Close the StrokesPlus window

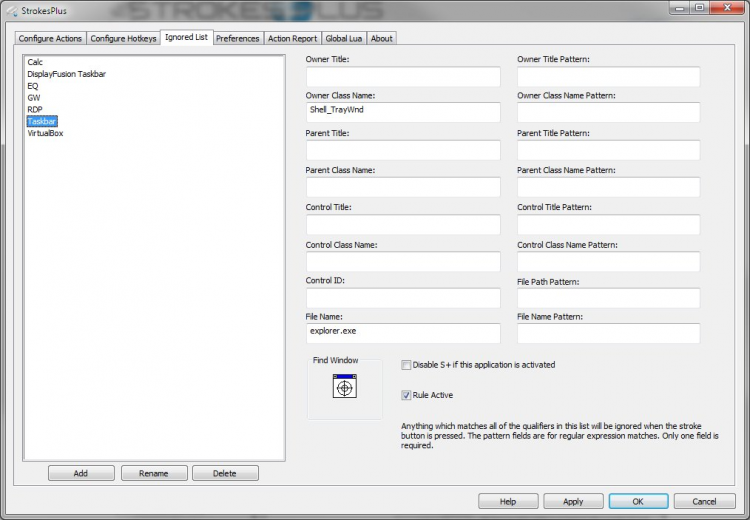click(728, 8)
